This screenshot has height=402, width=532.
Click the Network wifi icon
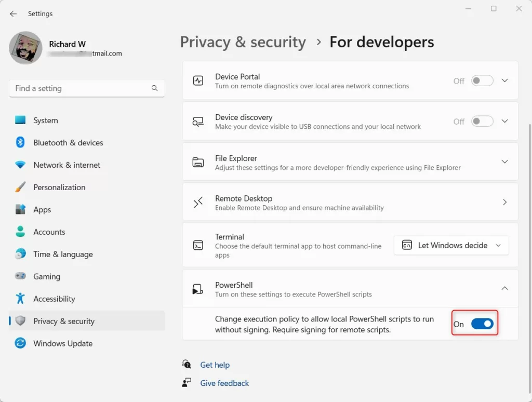pyautogui.click(x=20, y=165)
